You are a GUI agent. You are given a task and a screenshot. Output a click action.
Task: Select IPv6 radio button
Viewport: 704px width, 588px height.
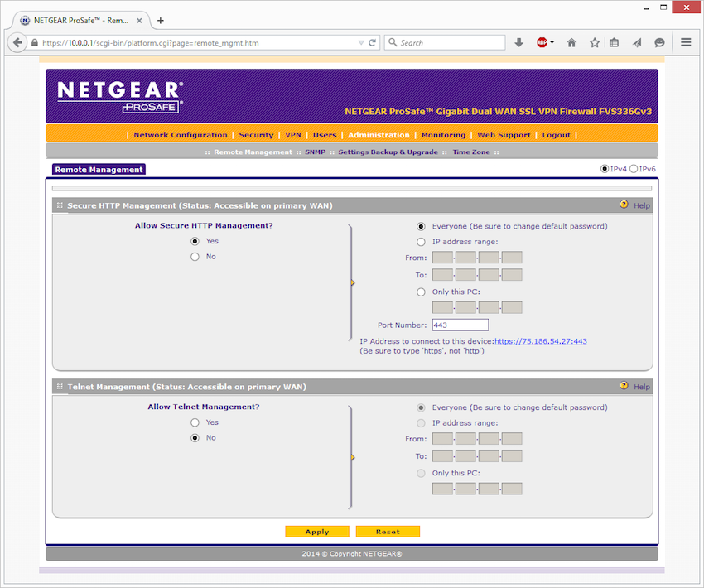coord(634,169)
